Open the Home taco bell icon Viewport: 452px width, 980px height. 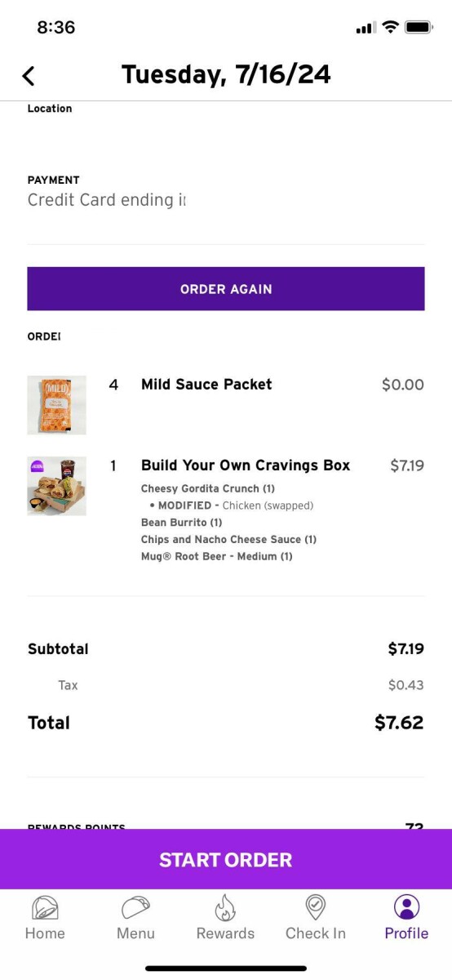45,907
